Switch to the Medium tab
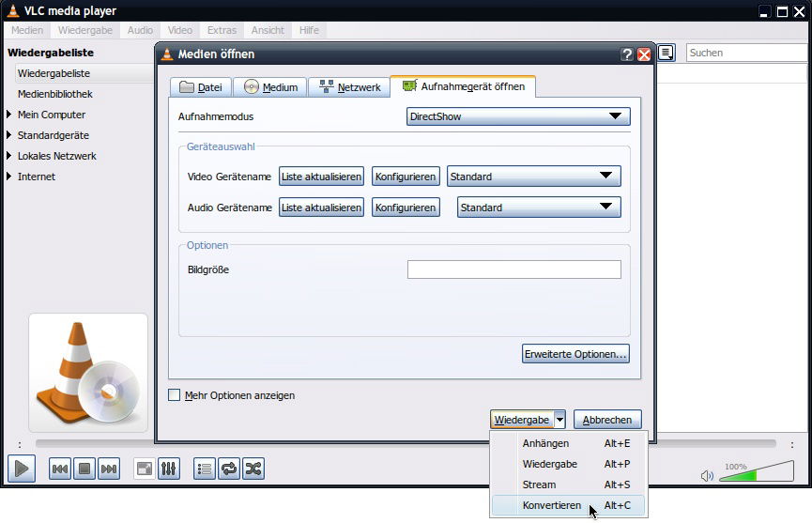The image size is (812, 523). click(x=270, y=87)
